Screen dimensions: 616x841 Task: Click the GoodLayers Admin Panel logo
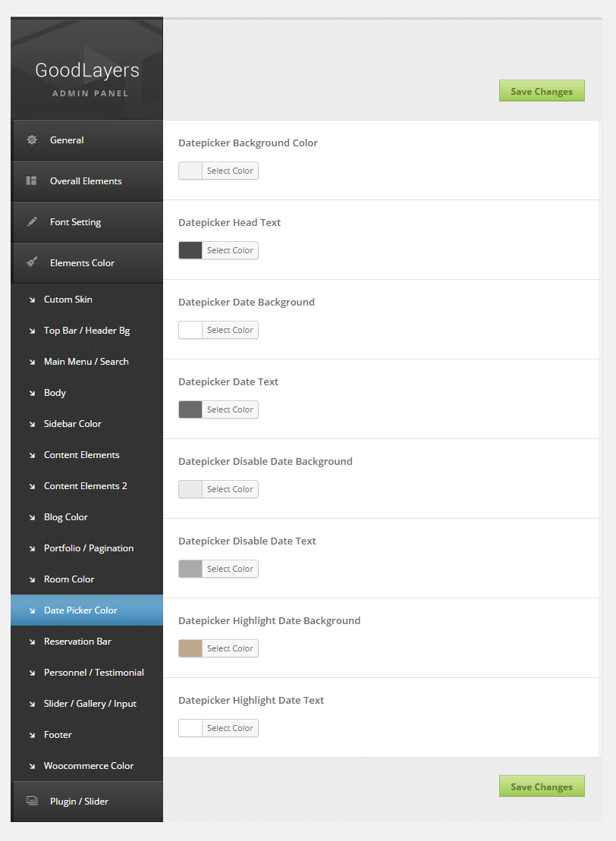point(87,79)
